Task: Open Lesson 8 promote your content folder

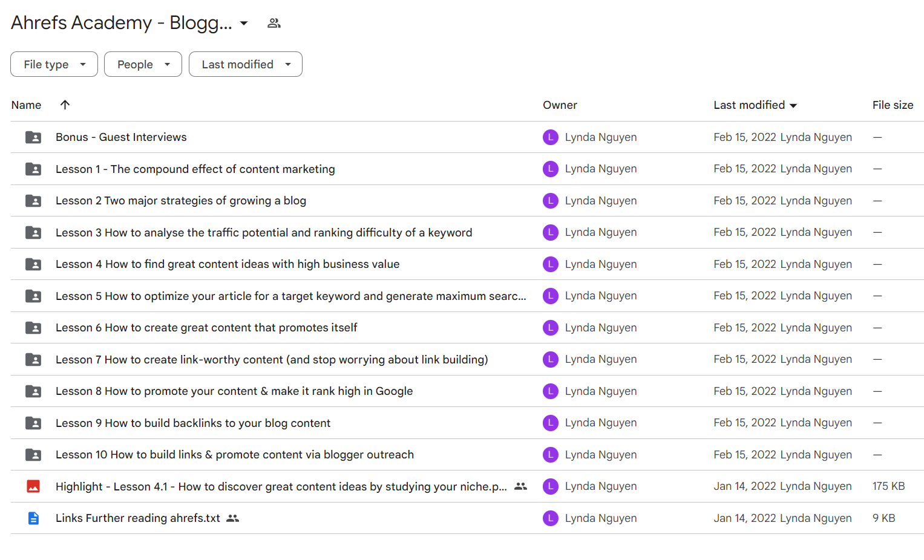Action: coord(234,391)
